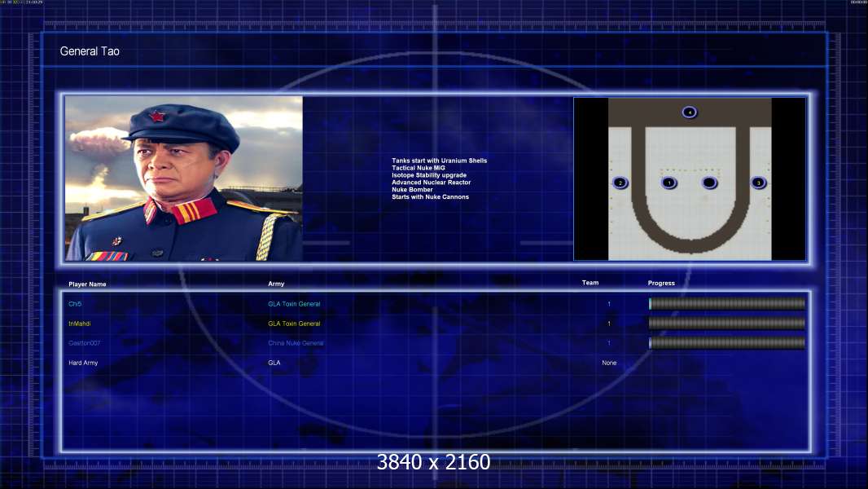The width and height of the screenshot is (868, 489).
Task: Click 'Isotope Stability upgrade' line
Action: point(429,175)
